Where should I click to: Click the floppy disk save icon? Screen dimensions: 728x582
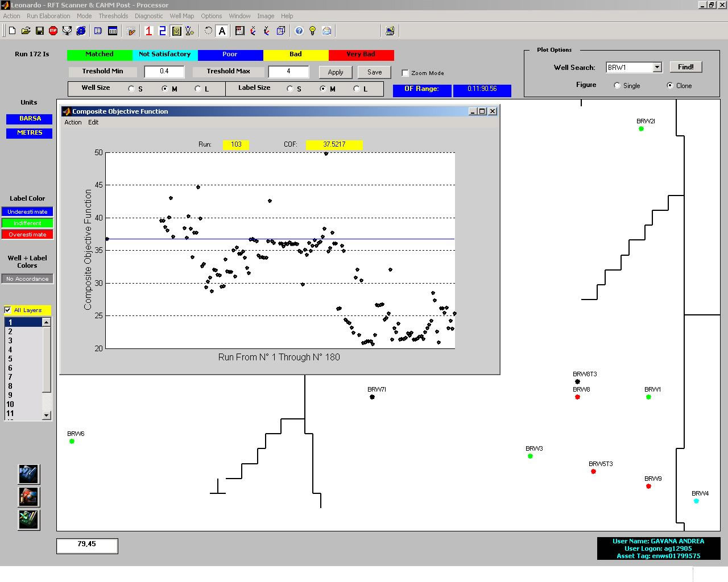click(40, 31)
